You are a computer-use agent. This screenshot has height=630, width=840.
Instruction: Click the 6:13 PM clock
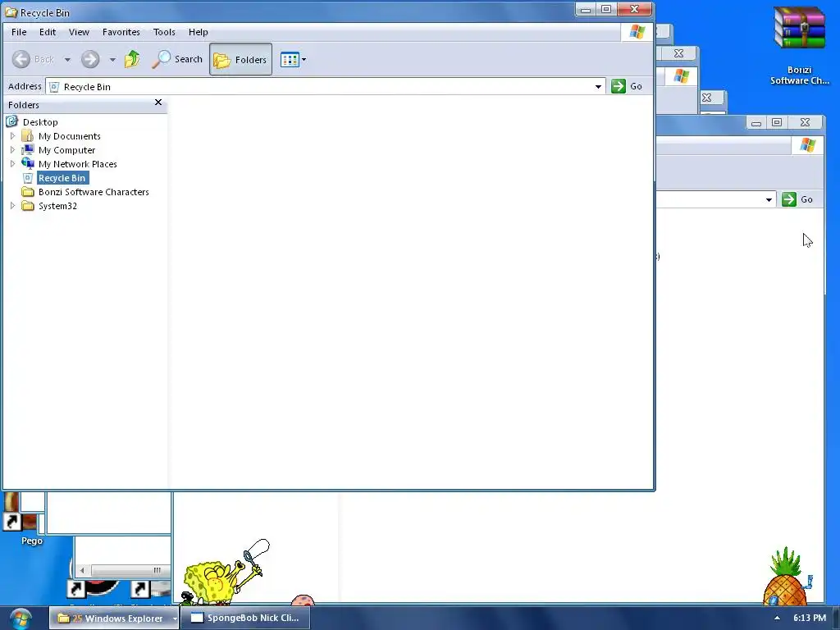click(810, 618)
